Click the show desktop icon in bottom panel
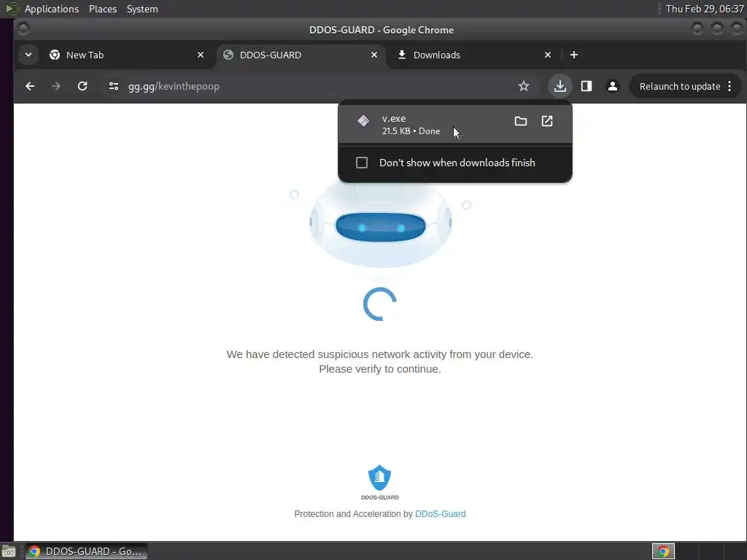747x560 pixels. [9, 552]
